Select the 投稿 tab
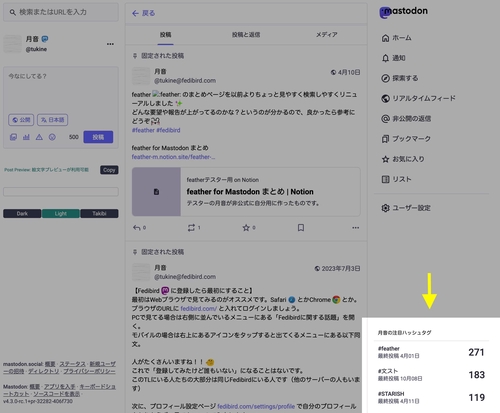This screenshot has height=413, width=500. (x=165, y=35)
